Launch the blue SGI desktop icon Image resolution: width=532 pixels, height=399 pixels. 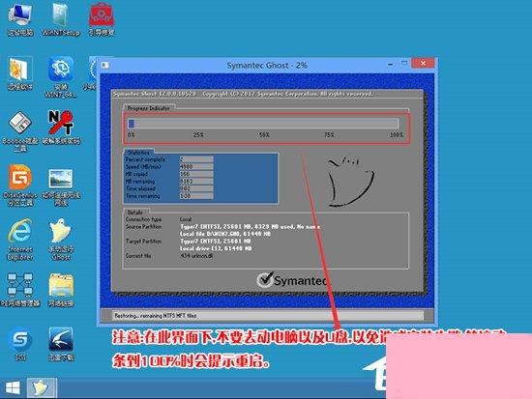pyautogui.click(x=20, y=344)
